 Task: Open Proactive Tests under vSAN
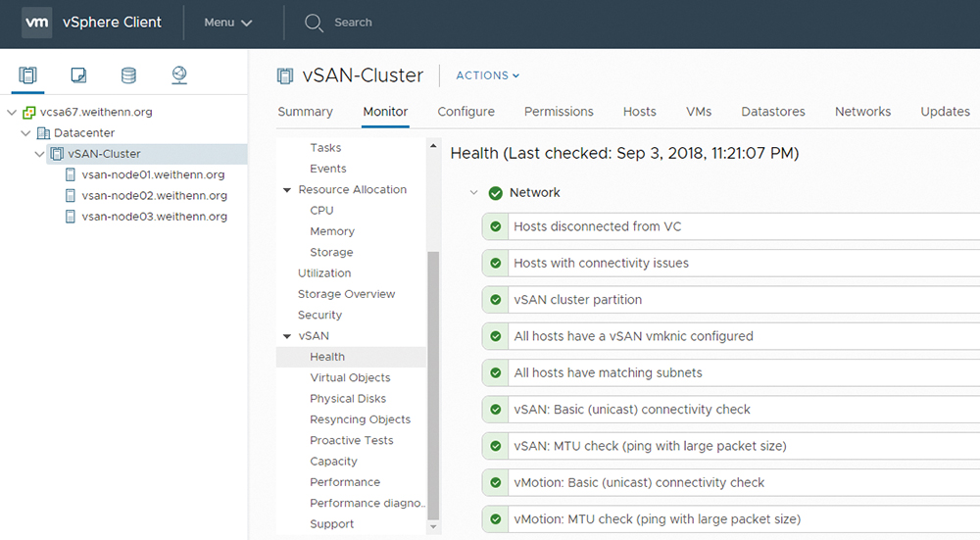tap(351, 441)
